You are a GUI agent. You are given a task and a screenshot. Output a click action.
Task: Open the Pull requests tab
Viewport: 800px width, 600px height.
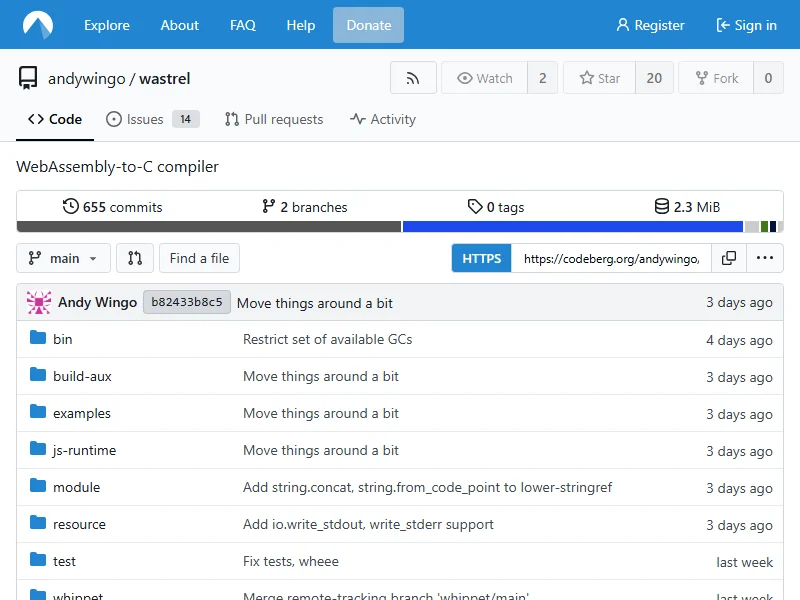point(274,119)
